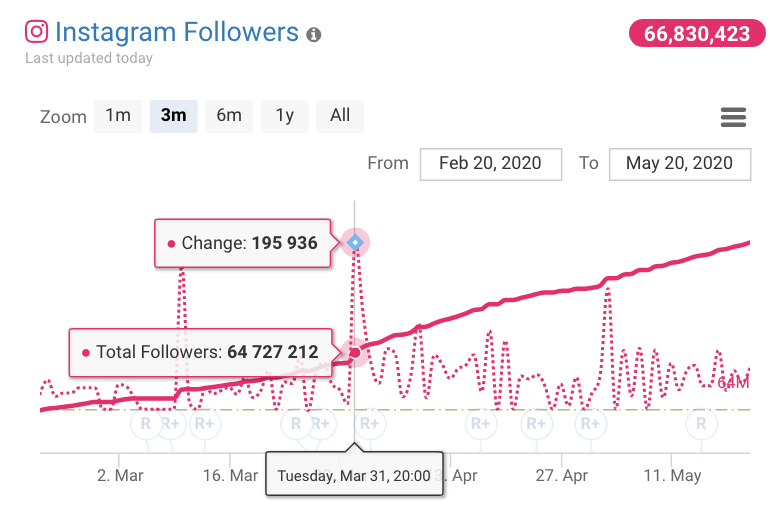Set zoom range to 1m

pyautogui.click(x=118, y=116)
